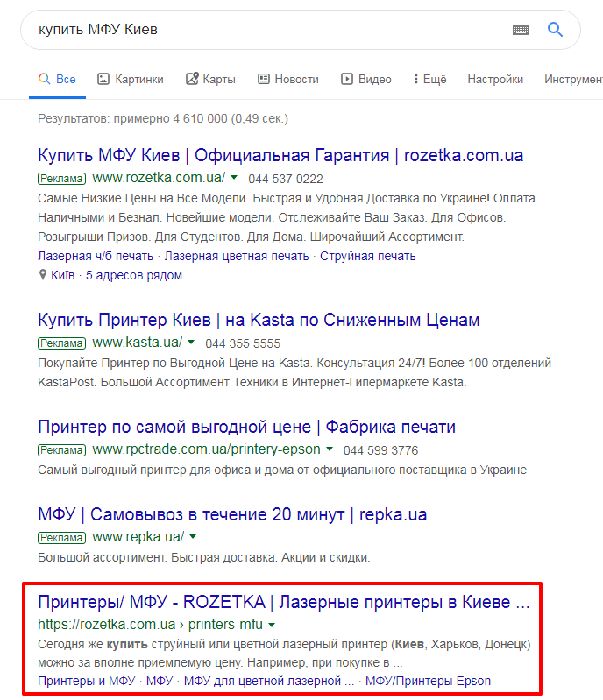Switch to the Видео tab
The height and width of the screenshot is (700, 603).
tap(366, 80)
